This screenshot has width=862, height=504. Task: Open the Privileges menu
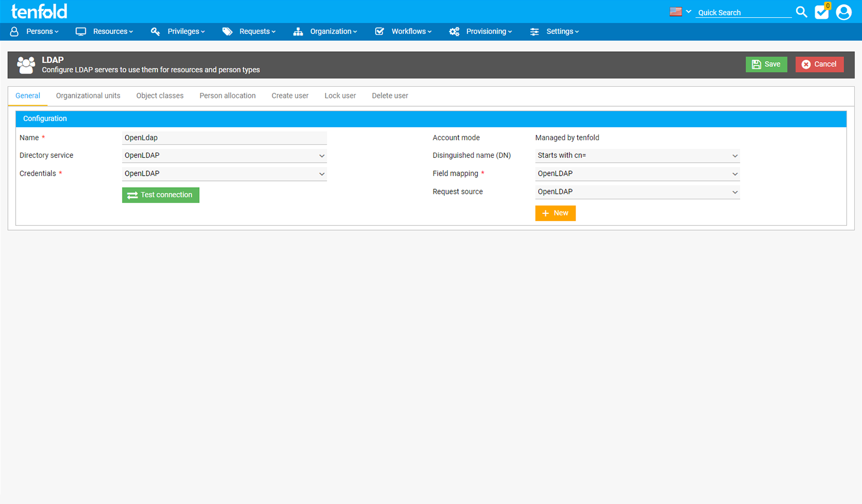pyautogui.click(x=186, y=31)
